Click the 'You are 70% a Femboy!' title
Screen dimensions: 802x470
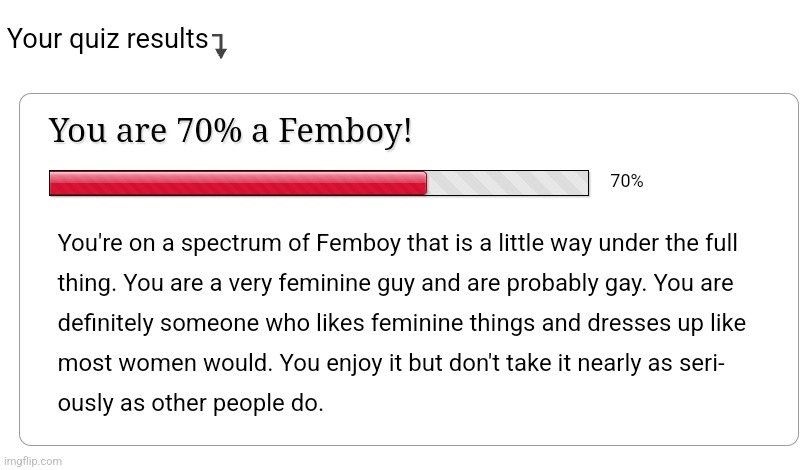tap(230, 130)
